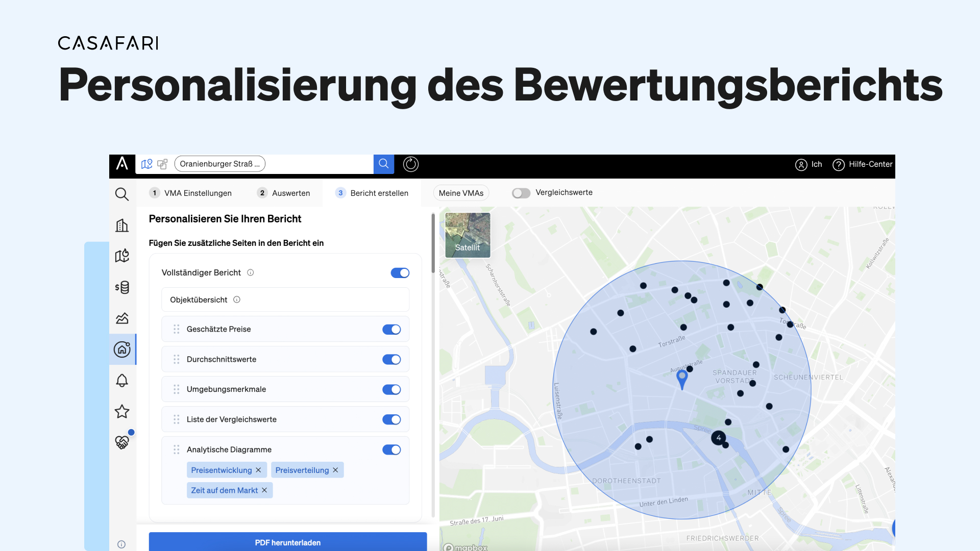Click the blue search magnifier button

pos(384,164)
